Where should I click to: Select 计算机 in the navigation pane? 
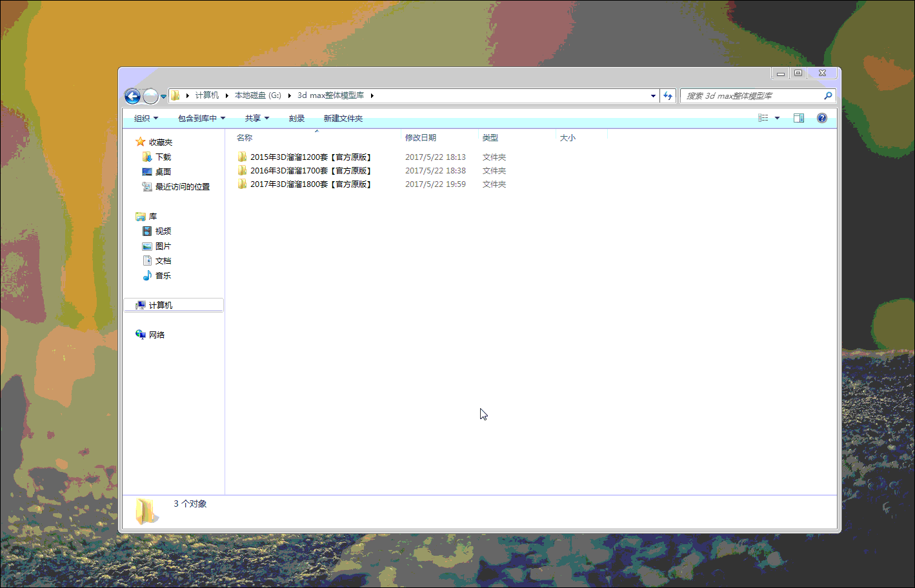161,306
